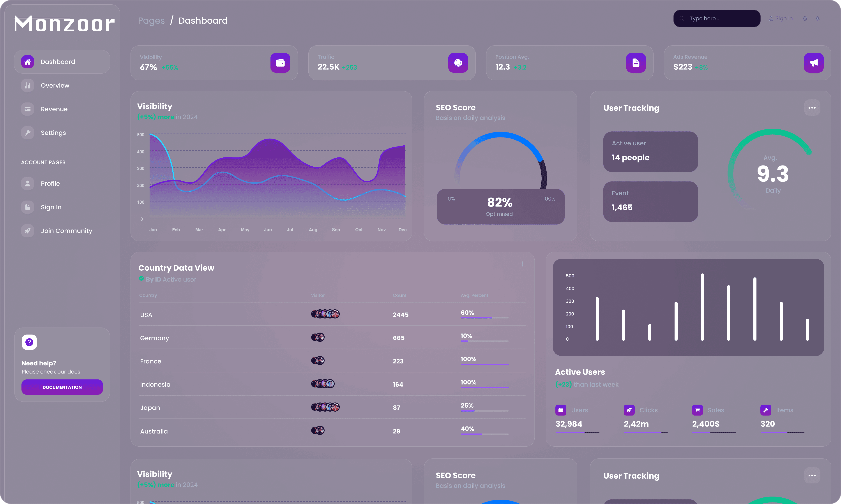The image size is (841, 504).
Task: Open the settings gear icon in header
Action: (x=805, y=19)
